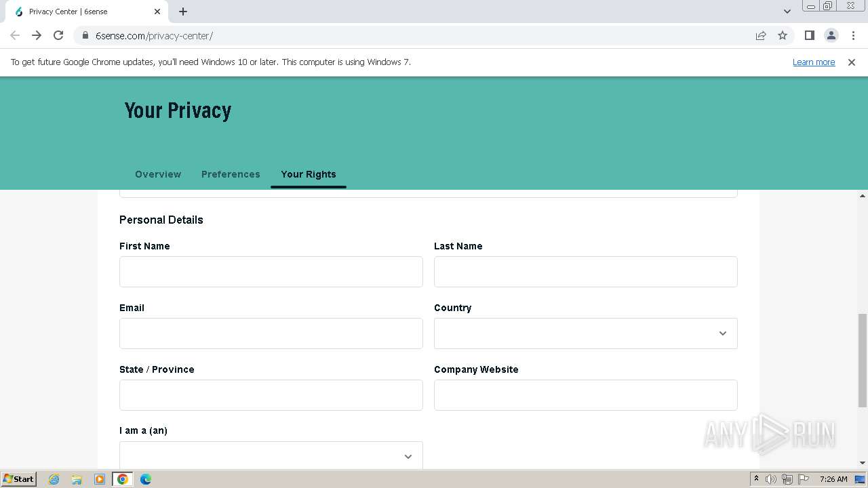This screenshot has width=868, height=488.
Task: Click into the Email field
Action: coord(271,333)
